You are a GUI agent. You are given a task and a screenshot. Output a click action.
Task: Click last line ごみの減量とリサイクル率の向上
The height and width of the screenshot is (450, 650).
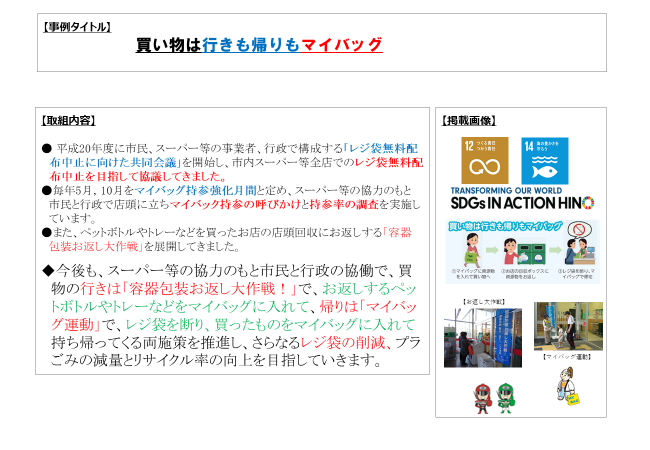216,360
